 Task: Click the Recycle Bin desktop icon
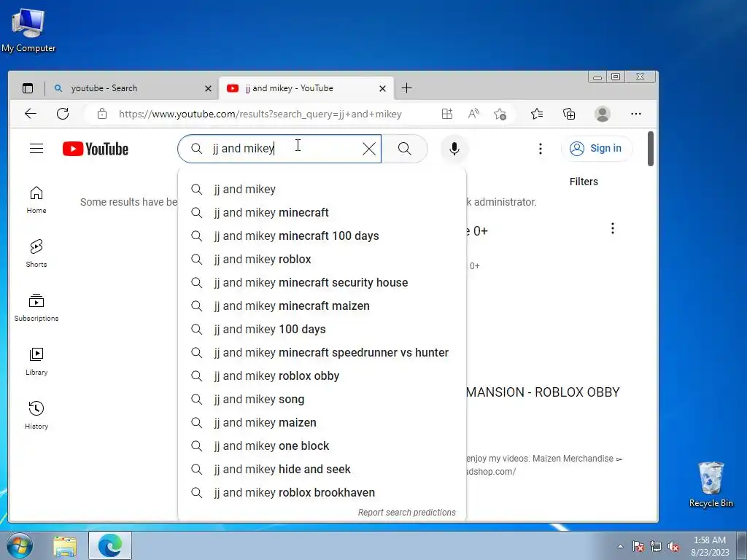click(x=711, y=484)
